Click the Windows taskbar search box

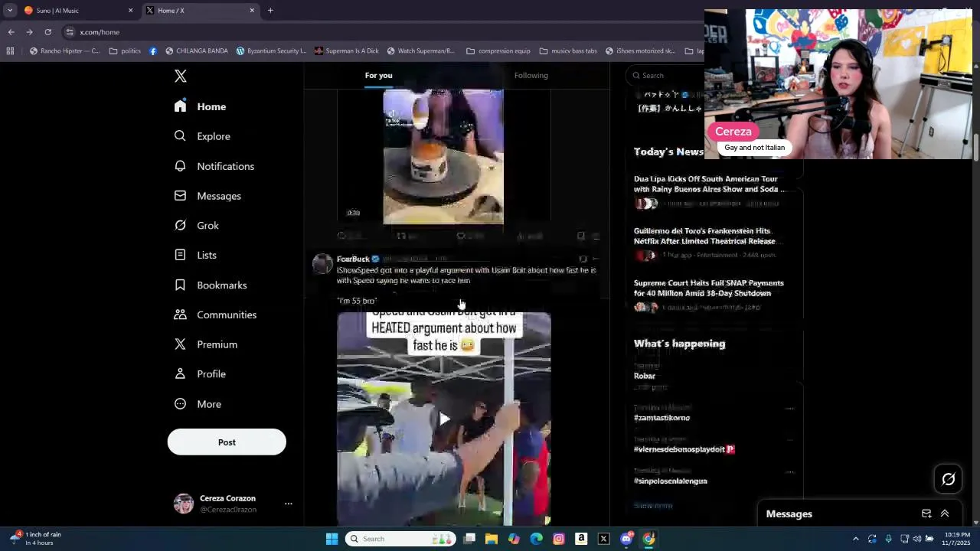coord(400,539)
